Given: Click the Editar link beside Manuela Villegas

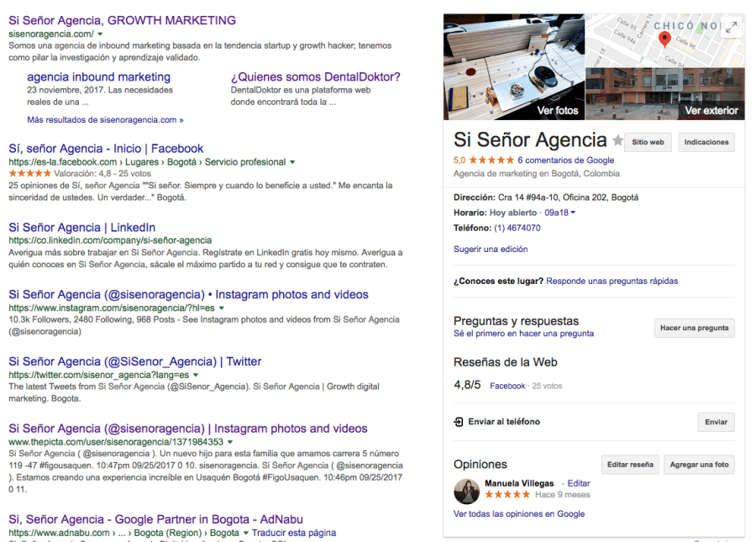Looking at the screenshot, I should [579, 483].
